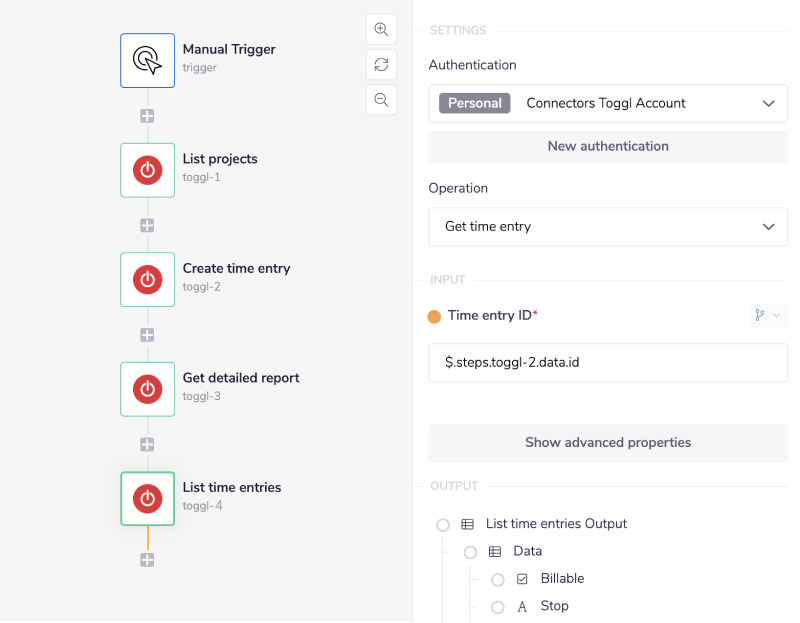This screenshot has width=800, height=623.
Task: Zoom out of the workflow canvas
Action: [381, 99]
